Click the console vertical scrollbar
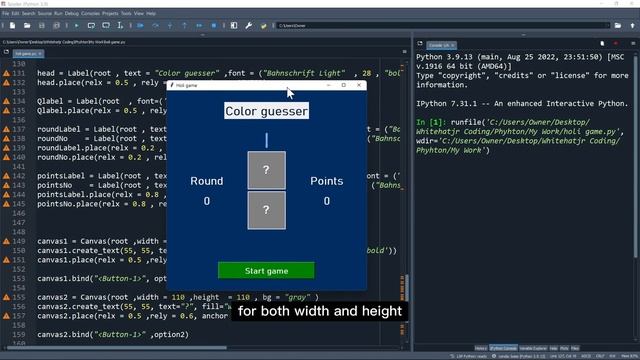Viewport: 640px width, 360px height. (x=635, y=157)
